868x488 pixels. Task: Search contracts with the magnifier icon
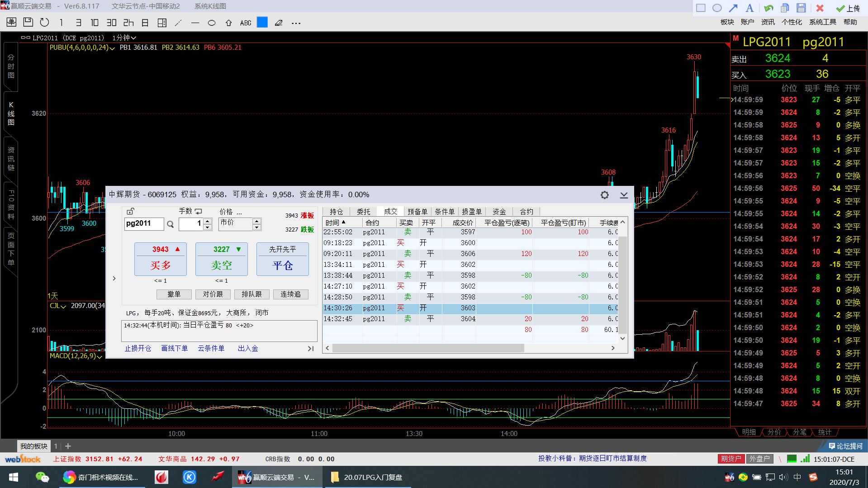(x=171, y=224)
